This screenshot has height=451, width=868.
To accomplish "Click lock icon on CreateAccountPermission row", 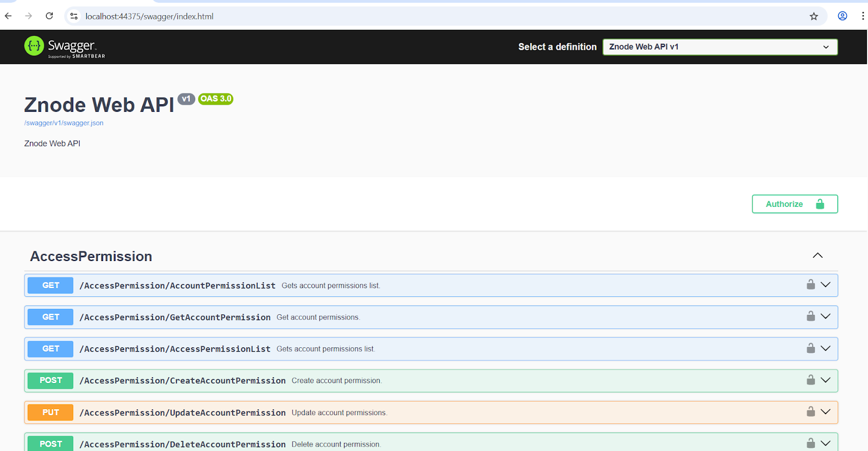I will (810, 379).
